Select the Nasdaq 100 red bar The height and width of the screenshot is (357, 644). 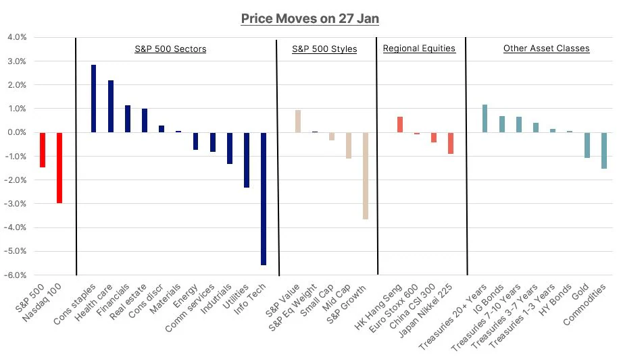click(59, 168)
